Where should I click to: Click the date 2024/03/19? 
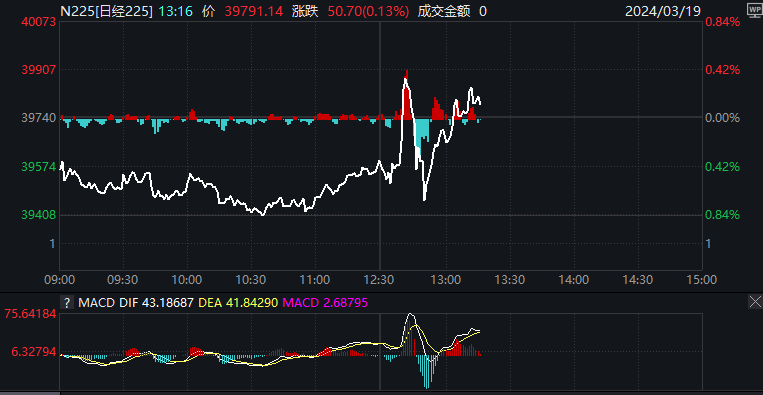click(663, 11)
